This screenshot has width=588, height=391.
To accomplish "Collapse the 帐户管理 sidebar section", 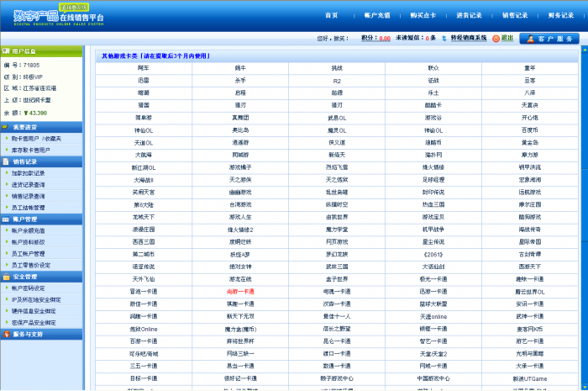I will [x=41, y=219].
